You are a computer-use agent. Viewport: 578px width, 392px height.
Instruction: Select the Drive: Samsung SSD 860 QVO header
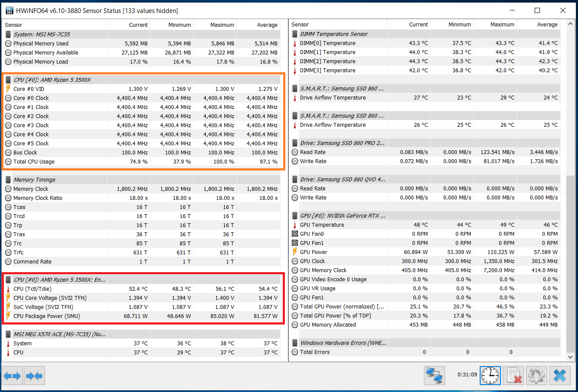pos(425,179)
